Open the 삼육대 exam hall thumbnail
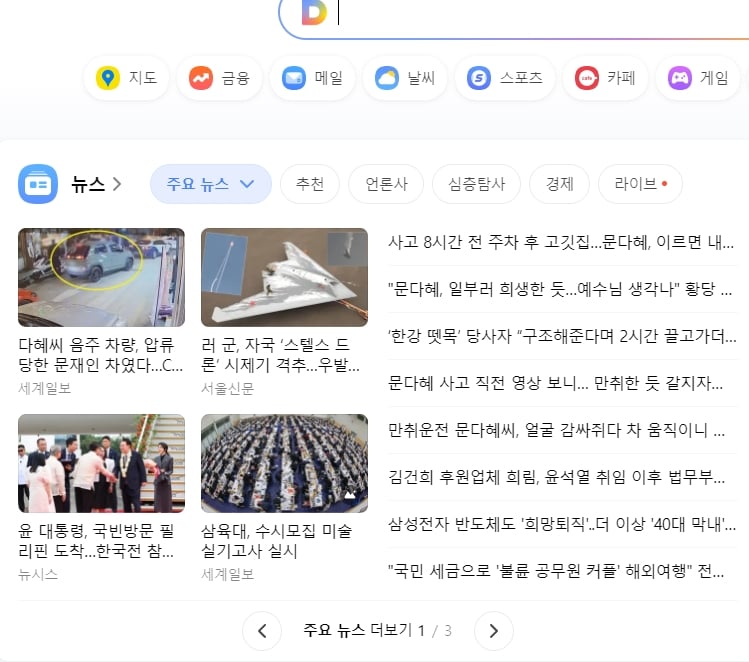Screen dimensions: 749x662 pyautogui.click(x=284, y=463)
